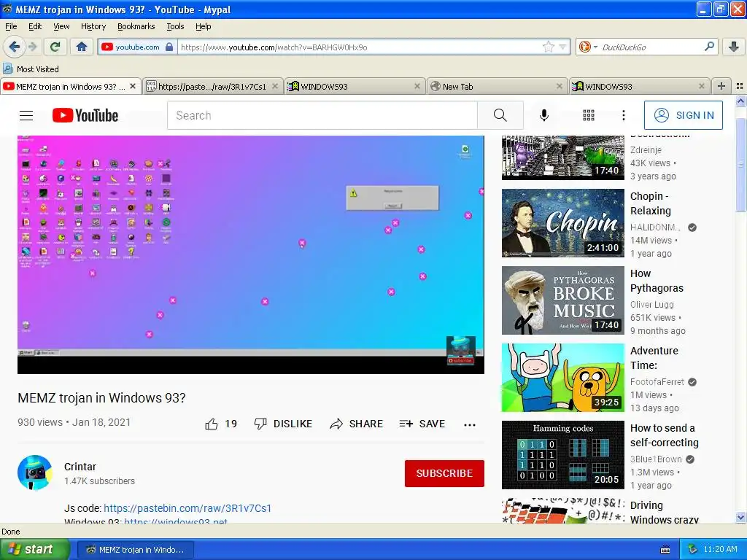Open the Edit menu
The width and height of the screenshot is (747, 560).
click(35, 26)
